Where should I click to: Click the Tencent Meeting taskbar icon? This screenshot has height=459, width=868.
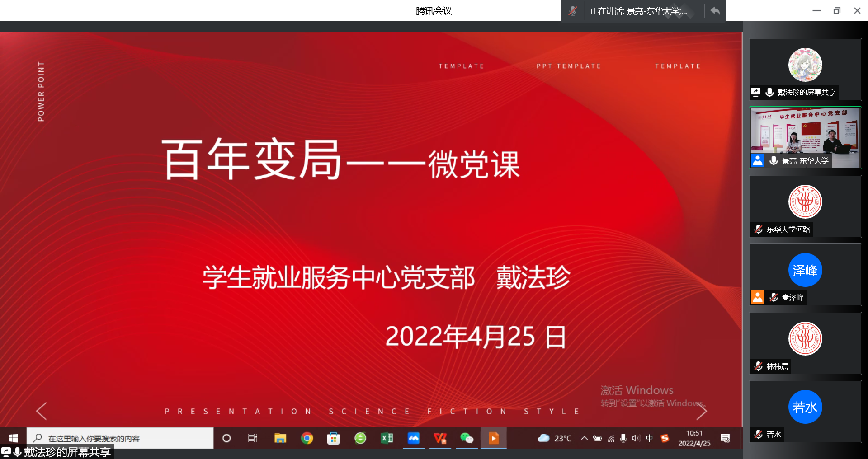(x=414, y=438)
